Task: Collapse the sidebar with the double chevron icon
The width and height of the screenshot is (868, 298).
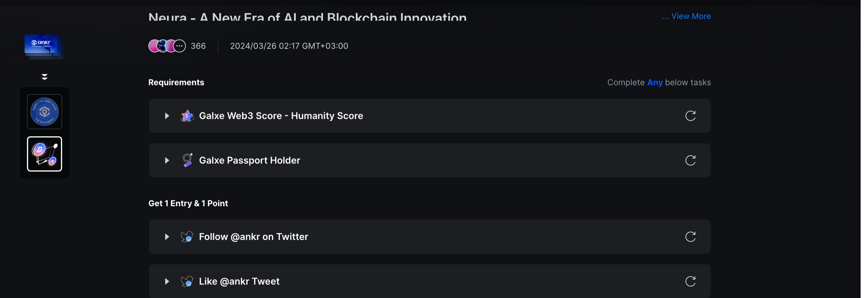Action: (44, 77)
